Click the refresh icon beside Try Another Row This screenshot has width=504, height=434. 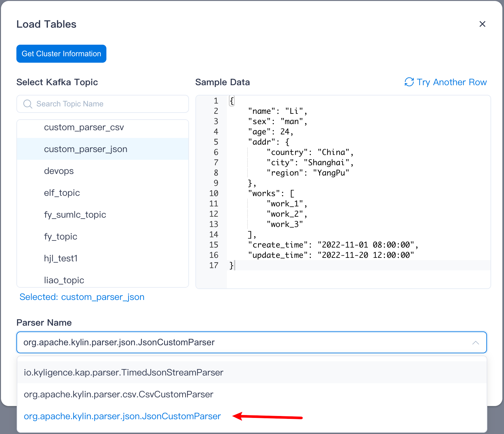409,82
